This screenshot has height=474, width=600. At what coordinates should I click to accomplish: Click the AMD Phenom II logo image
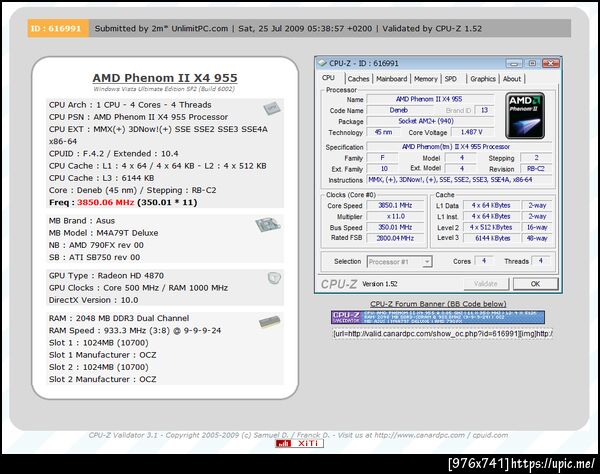525,116
